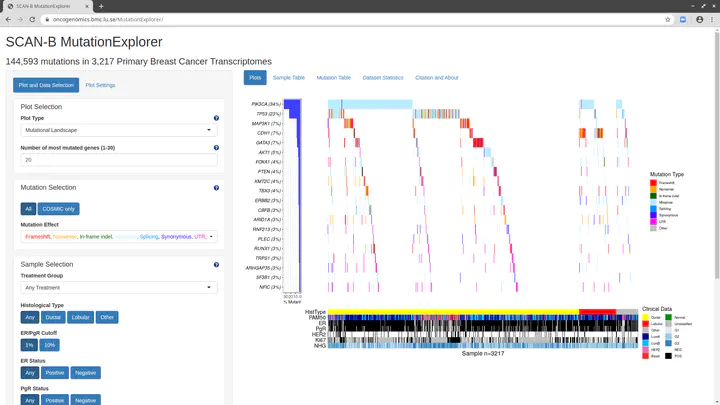
Task: Bookmark this page with the star icon
Action: pyautogui.click(x=668, y=19)
